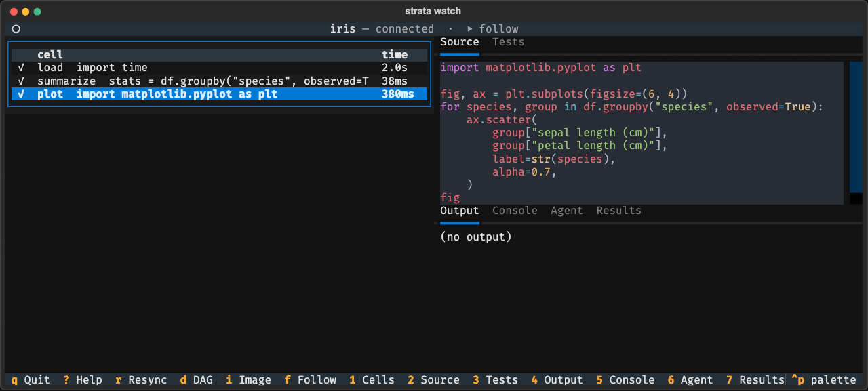The height and width of the screenshot is (391, 868).
Task: Open Help from the footer bar
Action: pos(83,380)
